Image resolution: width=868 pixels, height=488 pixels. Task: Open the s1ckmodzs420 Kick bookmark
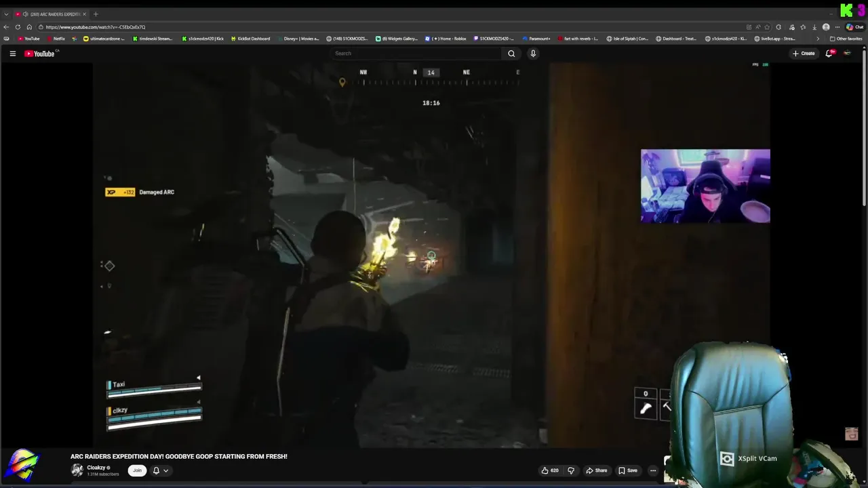point(203,39)
